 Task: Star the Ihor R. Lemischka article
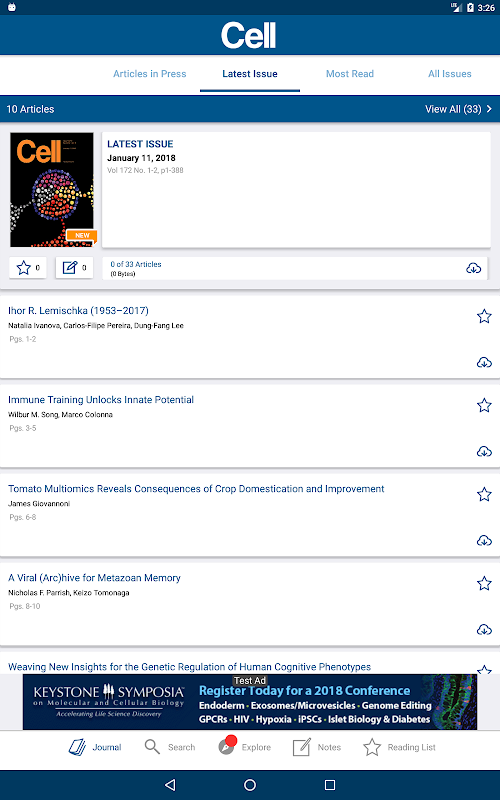[484, 316]
